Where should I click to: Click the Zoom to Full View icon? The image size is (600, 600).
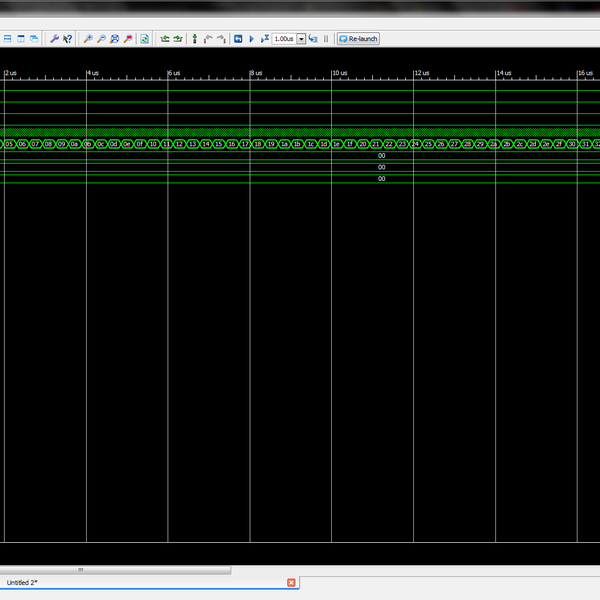point(114,38)
